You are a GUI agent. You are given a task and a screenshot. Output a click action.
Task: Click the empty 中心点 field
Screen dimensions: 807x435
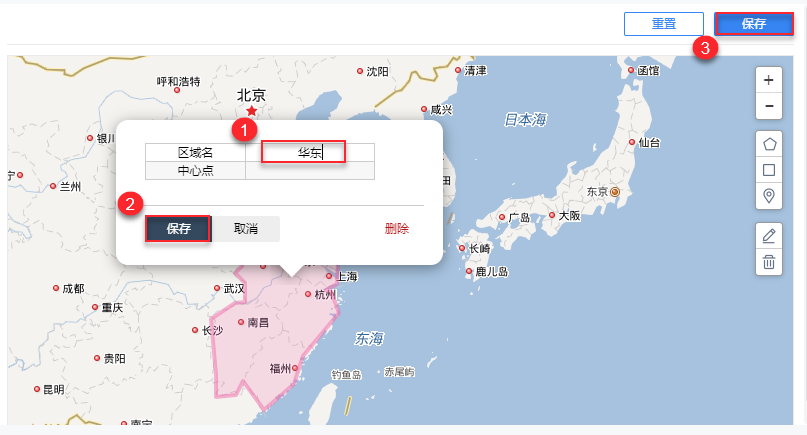[310, 170]
